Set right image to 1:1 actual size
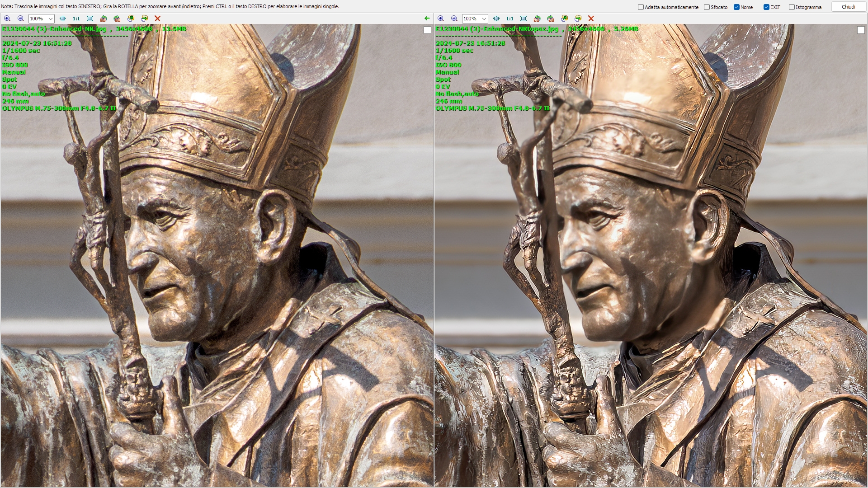The height and width of the screenshot is (488, 868). pyautogui.click(x=510, y=19)
